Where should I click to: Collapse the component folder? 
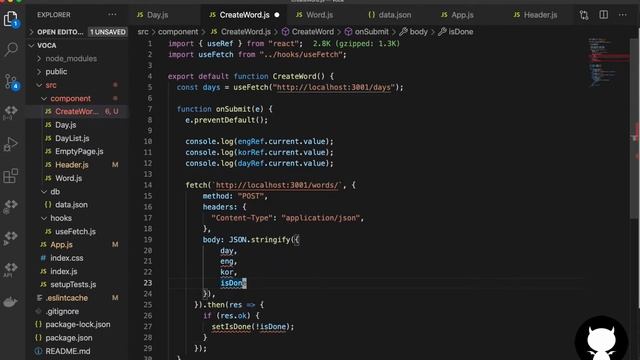tap(70, 98)
